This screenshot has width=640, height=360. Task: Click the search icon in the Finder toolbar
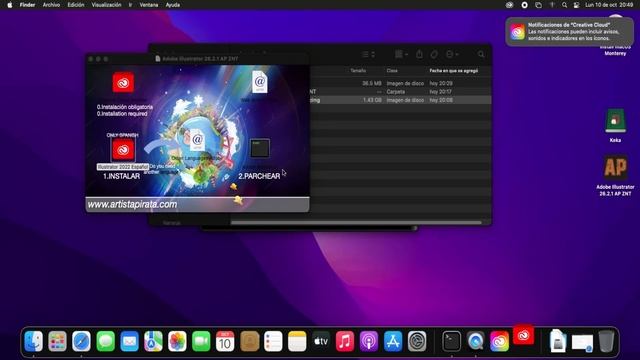pos(481,54)
